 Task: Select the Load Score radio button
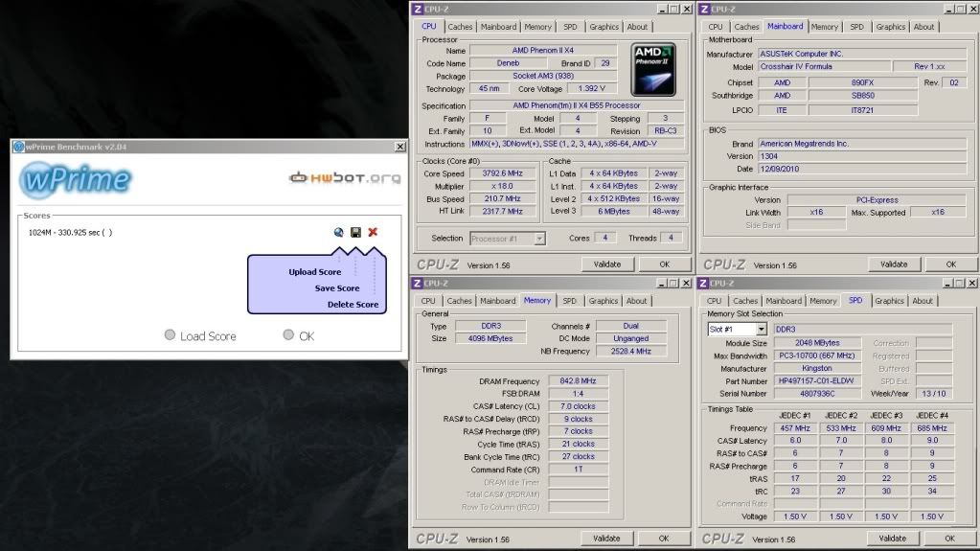coord(170,335)
